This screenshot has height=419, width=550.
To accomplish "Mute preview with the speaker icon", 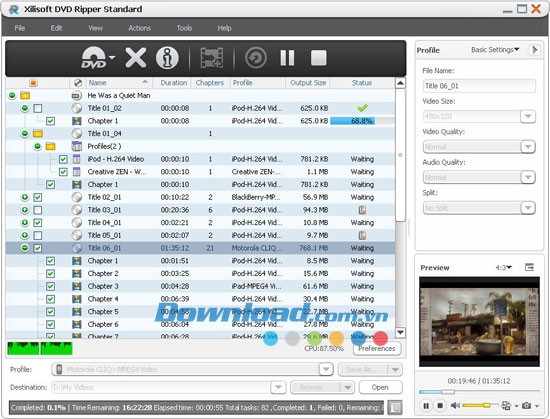I will click(x=455, y=406).
